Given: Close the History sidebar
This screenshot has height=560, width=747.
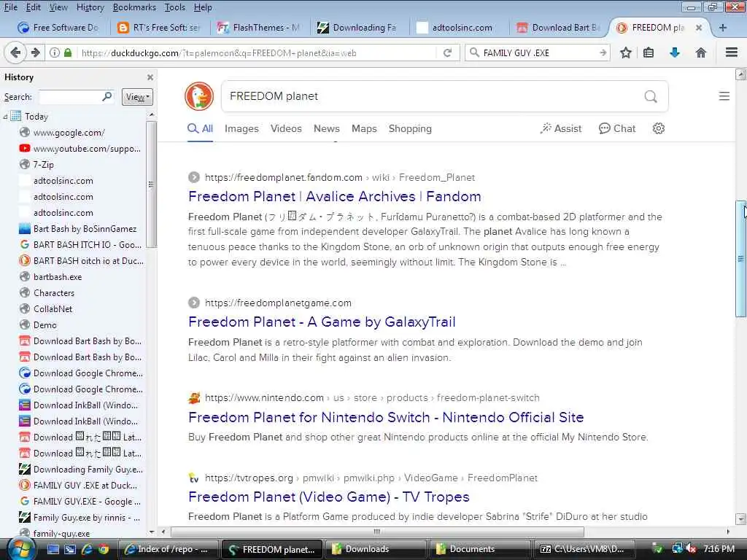Looking at the screenshot, I should point(150,77).
